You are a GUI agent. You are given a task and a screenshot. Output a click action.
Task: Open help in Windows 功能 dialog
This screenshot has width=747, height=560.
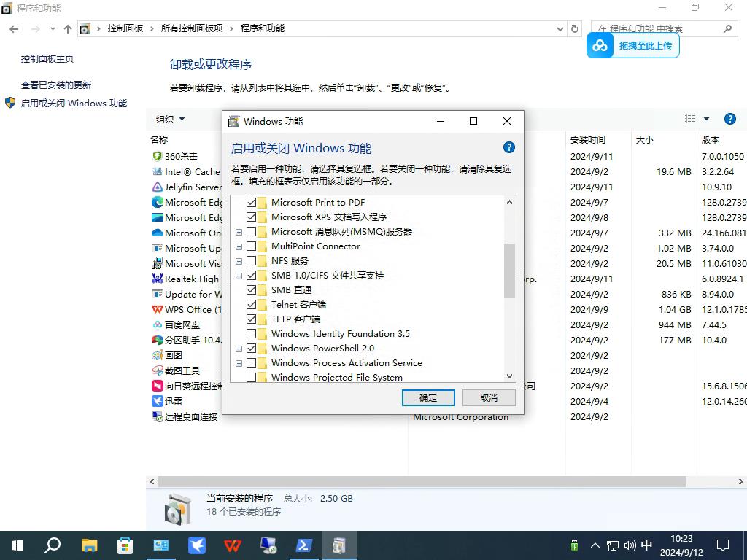508,147
